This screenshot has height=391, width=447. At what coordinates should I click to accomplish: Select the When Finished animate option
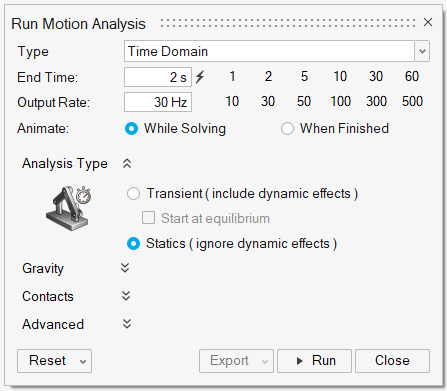click(x=287, y=129)
